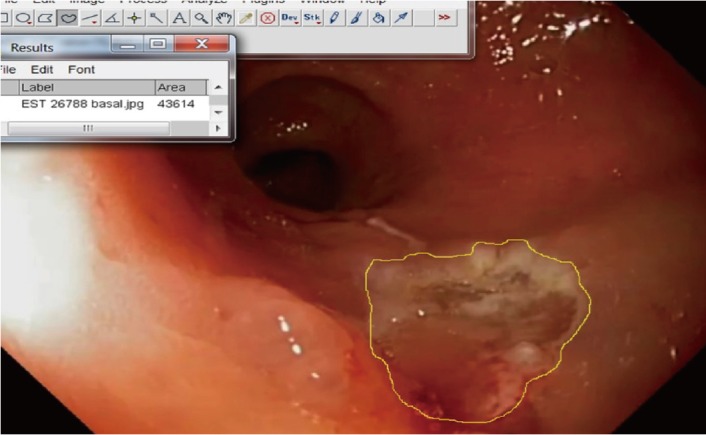Select the Arrow tool

pos(401,18)
